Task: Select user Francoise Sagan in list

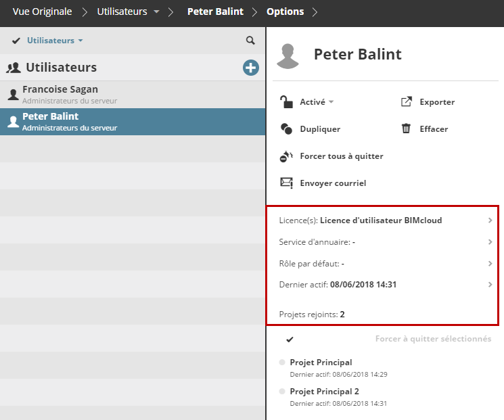Action: tap(61, 94)
